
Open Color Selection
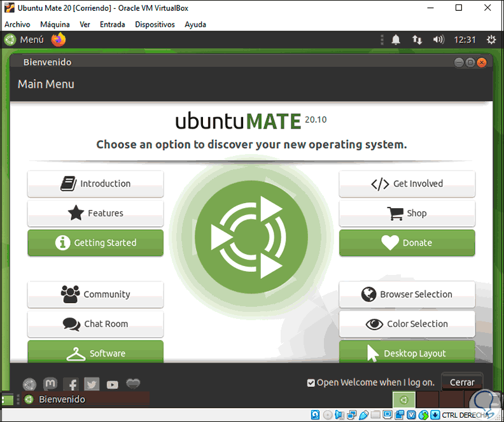[x=407, y=324]
